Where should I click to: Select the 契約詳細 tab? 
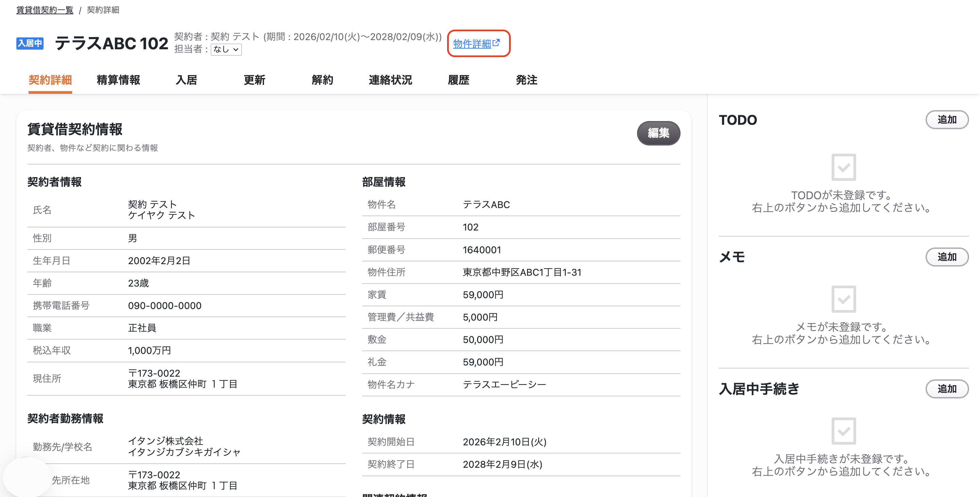tap(50, 80)
